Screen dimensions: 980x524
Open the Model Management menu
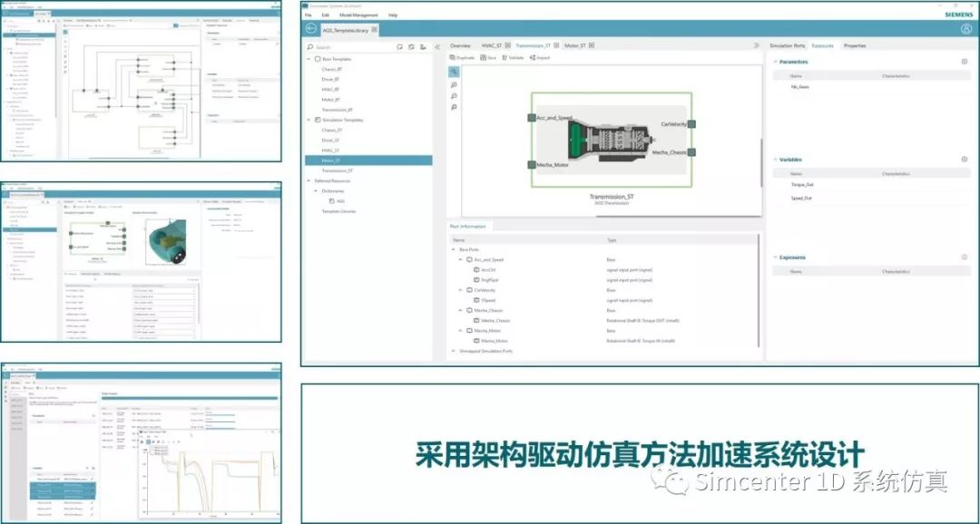coord(358,15)
